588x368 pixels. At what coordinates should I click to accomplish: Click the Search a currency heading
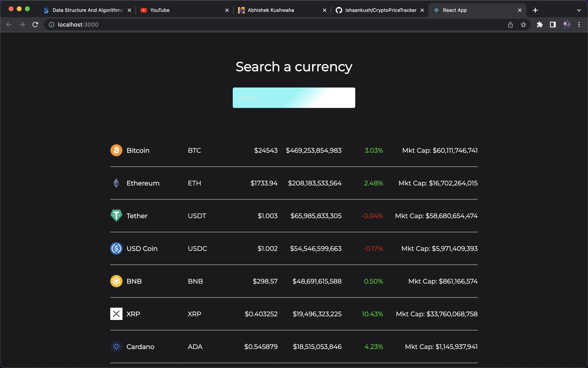(294, 67)
